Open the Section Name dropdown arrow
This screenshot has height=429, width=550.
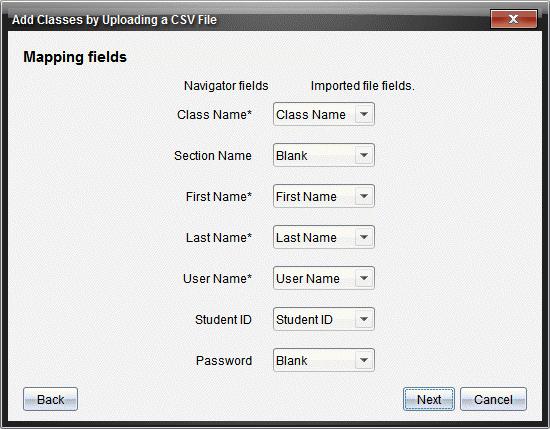pyautogui.click(x=364, y=155)
